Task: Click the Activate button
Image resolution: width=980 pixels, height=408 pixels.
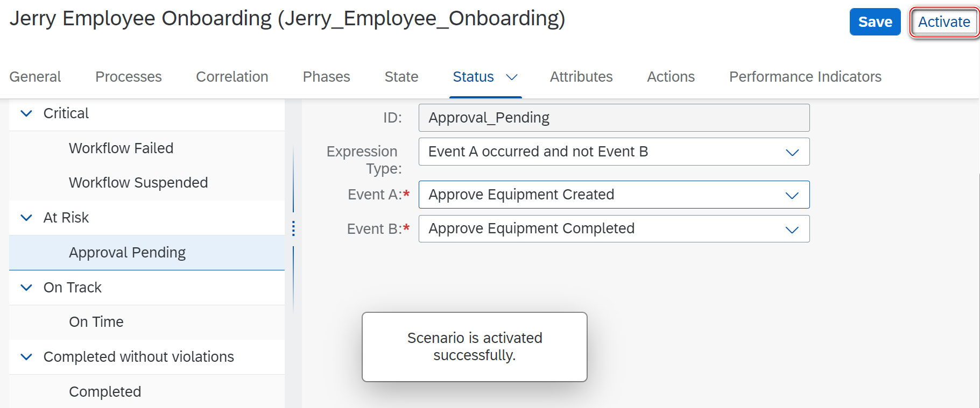Action: pos(943,22)
